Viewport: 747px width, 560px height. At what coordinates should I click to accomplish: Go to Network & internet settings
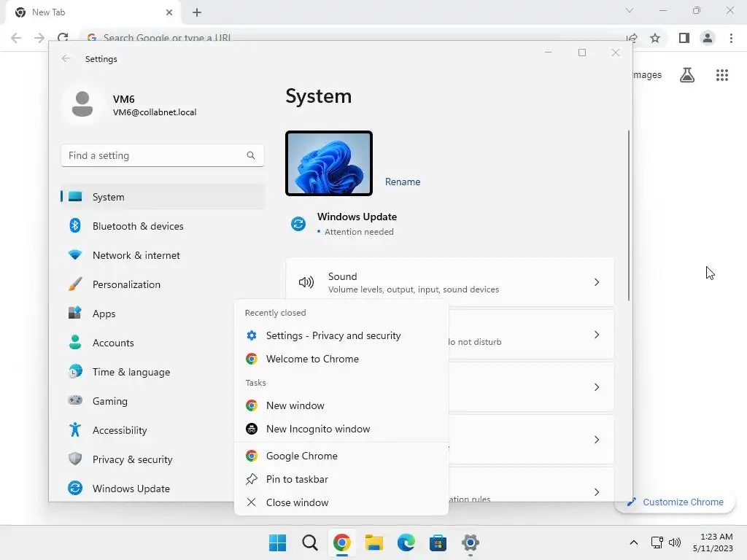tap(163, 255)
